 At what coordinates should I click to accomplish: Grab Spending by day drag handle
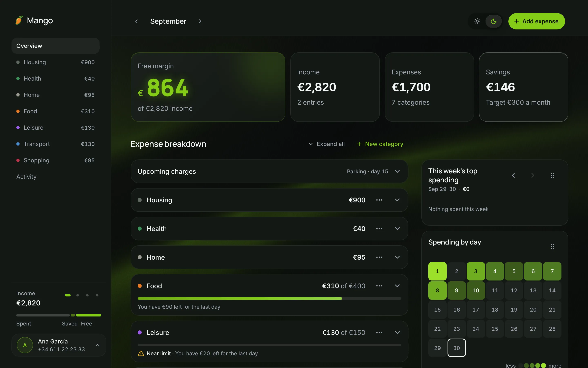(x=552, y=247)
